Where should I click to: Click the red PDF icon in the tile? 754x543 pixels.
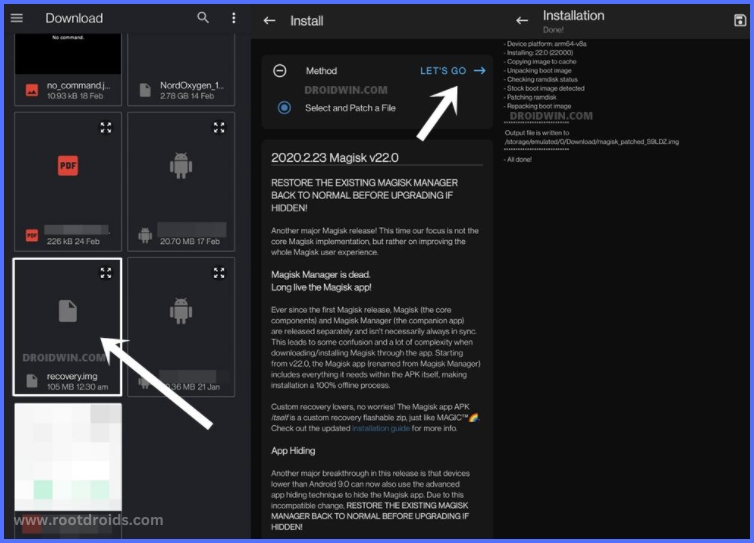68,166
